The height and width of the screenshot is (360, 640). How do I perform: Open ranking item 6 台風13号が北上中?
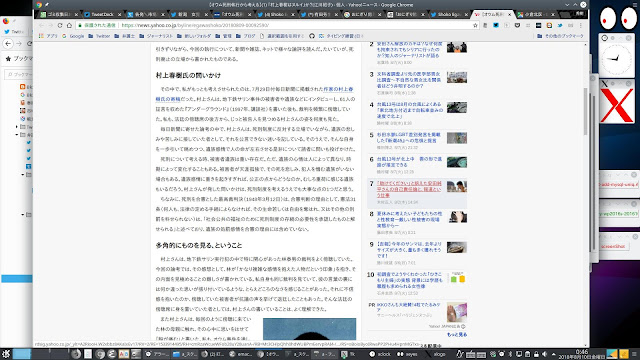pos(409,162)
